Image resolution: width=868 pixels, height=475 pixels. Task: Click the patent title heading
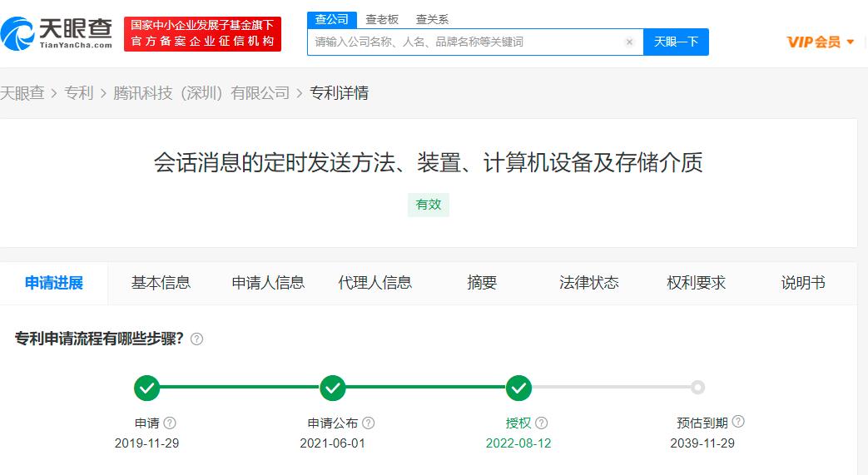point(429,163)
